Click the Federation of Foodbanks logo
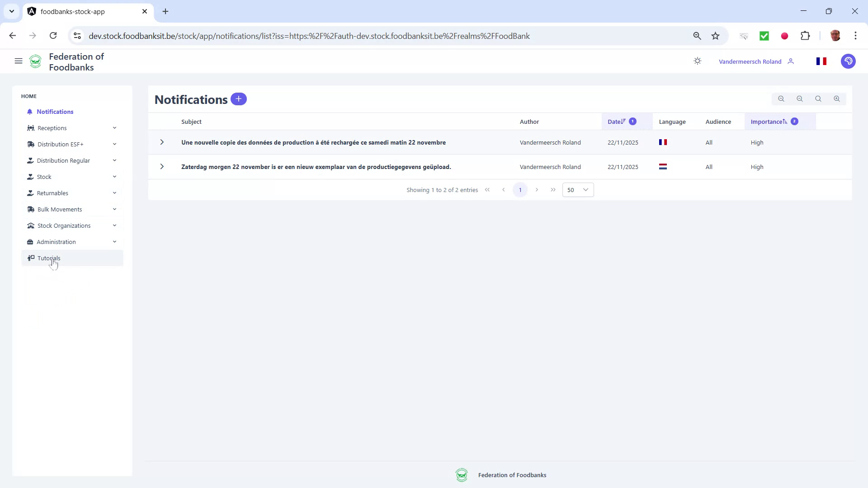Image resolution: width=868 pixels, height=488 pixels. pyautogui.click(x=35, y=61)
